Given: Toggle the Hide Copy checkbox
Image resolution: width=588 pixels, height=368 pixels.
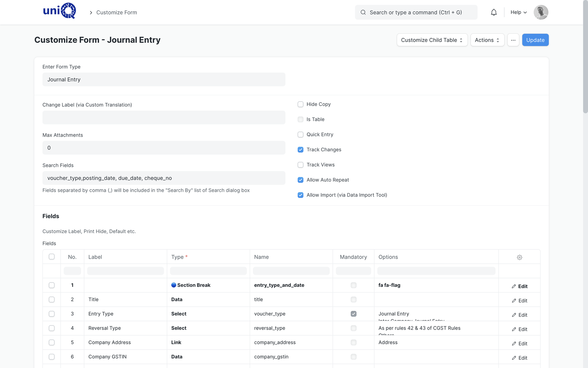Looking at the screenshot, I should [300, 104].
